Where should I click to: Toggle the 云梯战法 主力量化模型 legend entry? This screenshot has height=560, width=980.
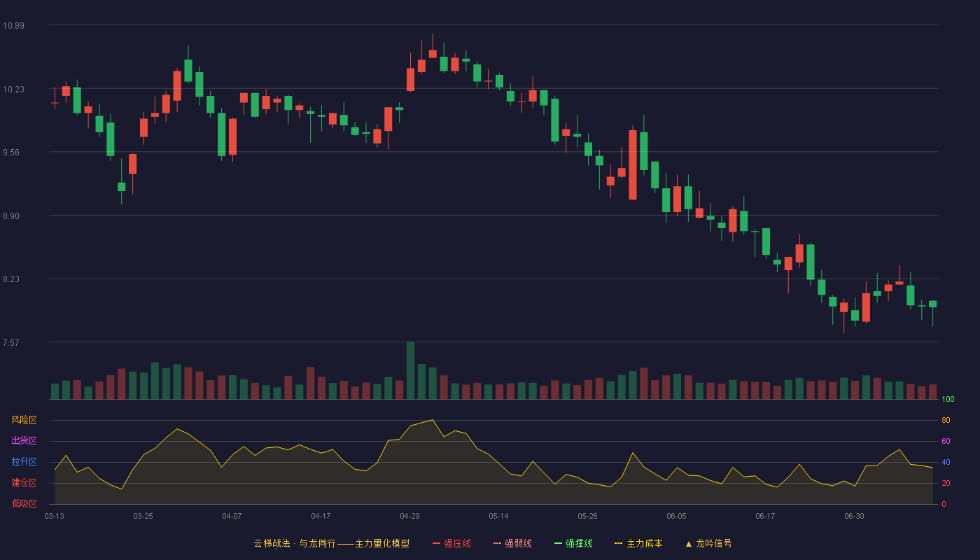pyautogui.click(x=331, y=543)
